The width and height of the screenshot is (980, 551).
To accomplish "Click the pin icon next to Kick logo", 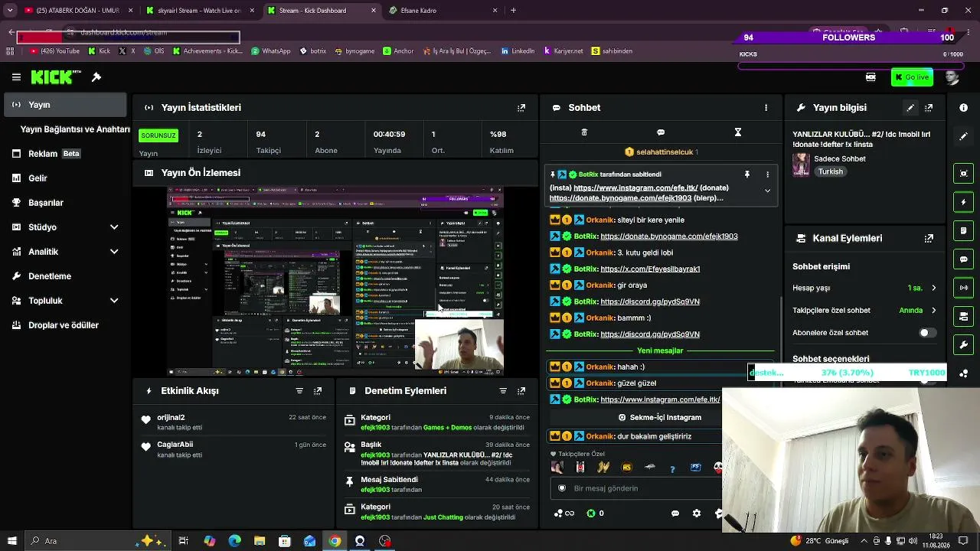I will pos(96,77).
